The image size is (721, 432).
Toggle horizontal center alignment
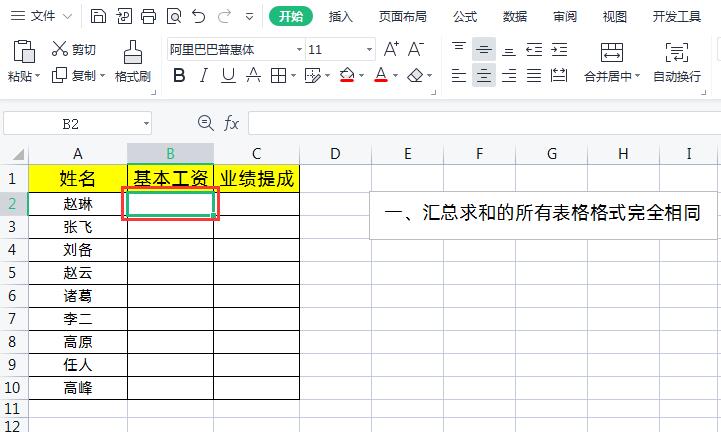point(484,75)
